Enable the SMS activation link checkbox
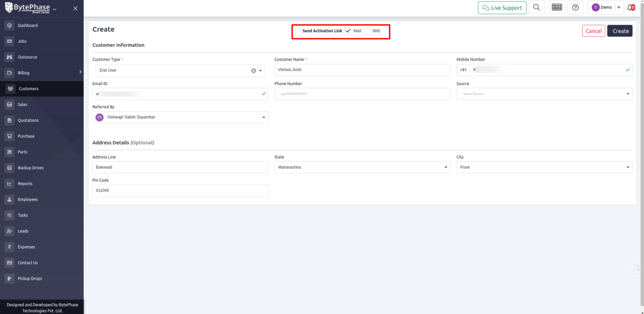This screenshot has height=314, width=644. (x=368, y=31)
